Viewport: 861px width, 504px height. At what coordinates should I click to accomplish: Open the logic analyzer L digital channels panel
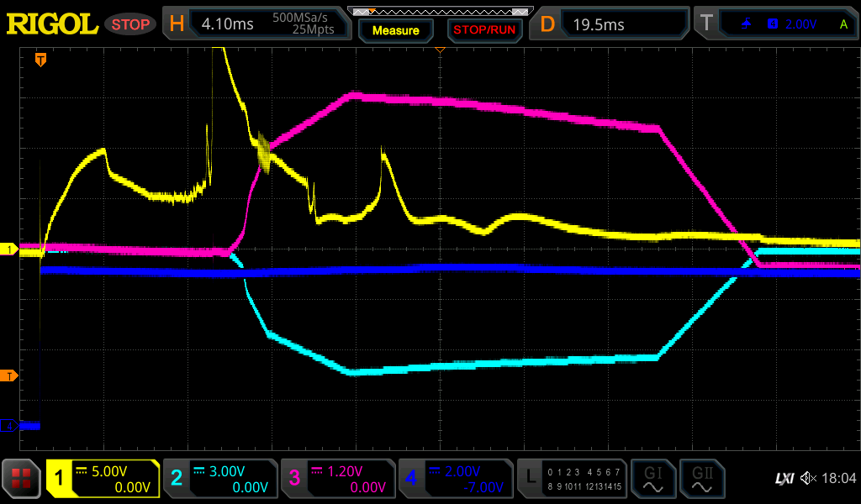[572, 480]
